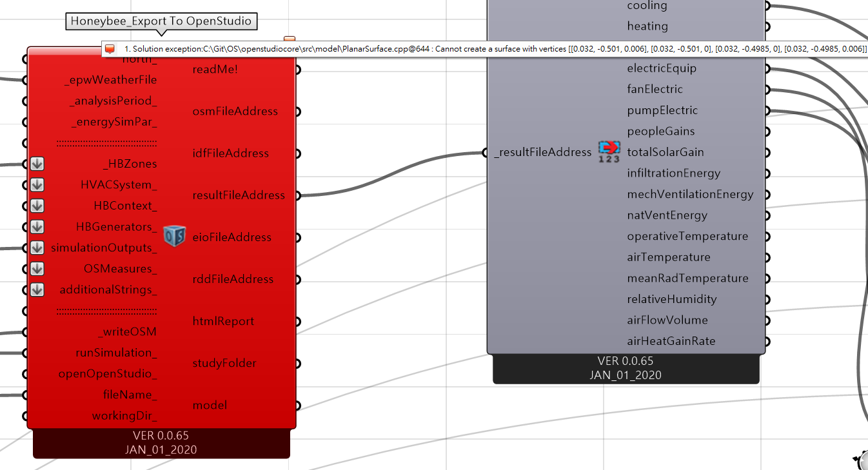Click the OpenStudio icon on the red component
Viewport: 868px width, 470px height.
[x=174, y=236]
